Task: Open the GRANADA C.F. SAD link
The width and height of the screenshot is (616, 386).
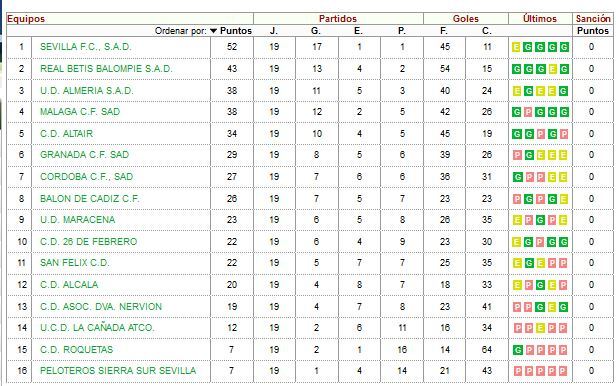Action: [x=84, y=155]
